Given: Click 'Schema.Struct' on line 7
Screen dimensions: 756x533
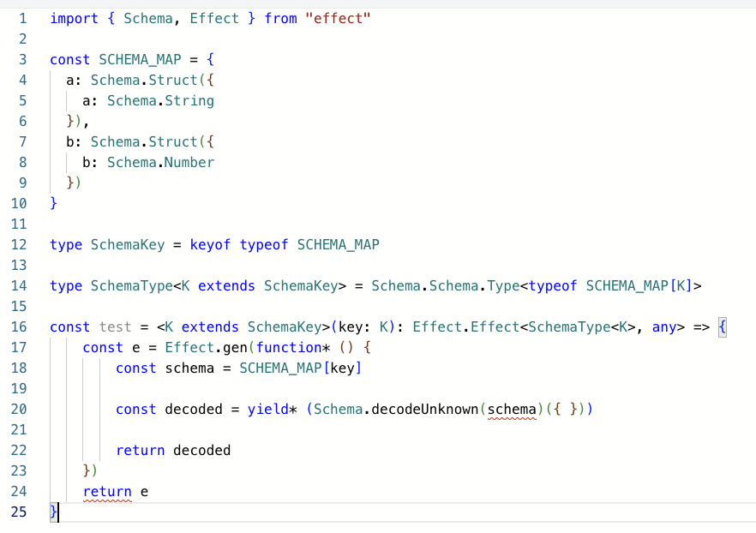Looking at the screenshot, I should tap(144, 141).
